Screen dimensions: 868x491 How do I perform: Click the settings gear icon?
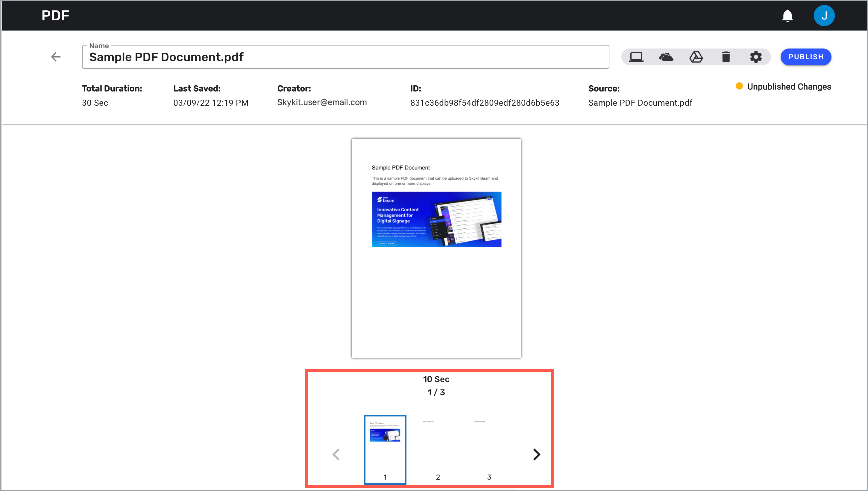[756, 57]
